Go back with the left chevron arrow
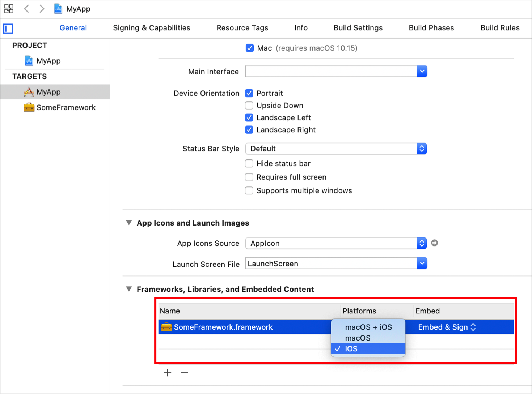This screenshot has height=394, width=532. [x=26, y=9]
